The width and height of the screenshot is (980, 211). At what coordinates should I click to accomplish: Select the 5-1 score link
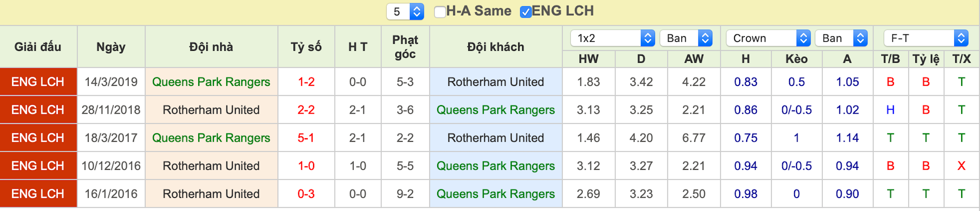[306, 138]
